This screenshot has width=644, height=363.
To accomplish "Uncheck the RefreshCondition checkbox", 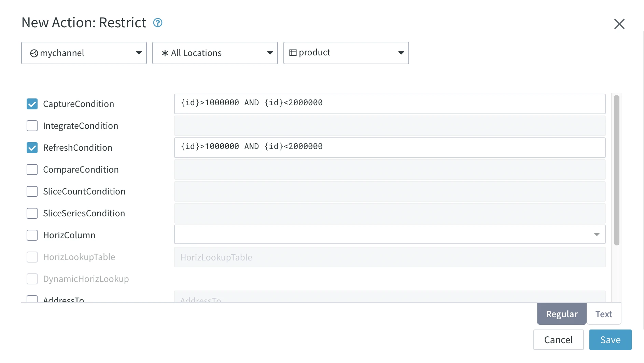I will click(x=32, y=148).
